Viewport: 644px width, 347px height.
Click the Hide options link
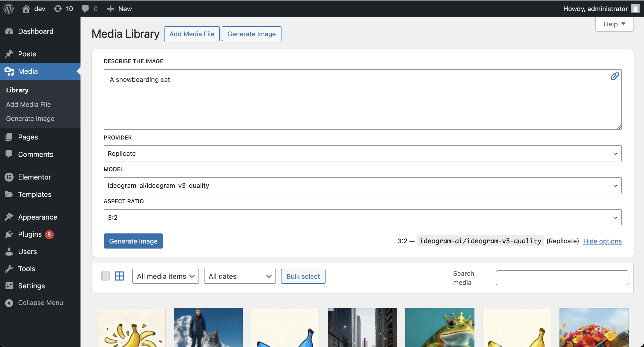coord(602,241)
